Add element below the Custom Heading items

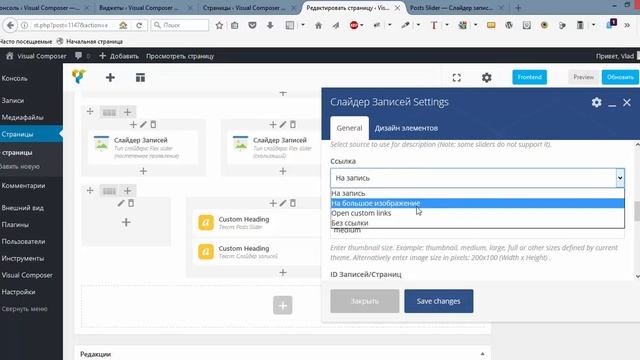[283, 272]
